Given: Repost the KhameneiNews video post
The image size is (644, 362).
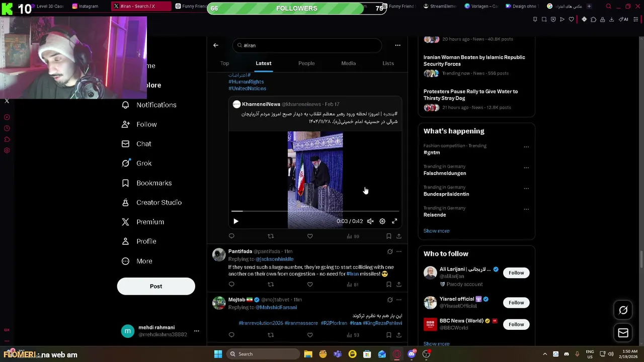Looking at the screenshot, I should (271, 236).
